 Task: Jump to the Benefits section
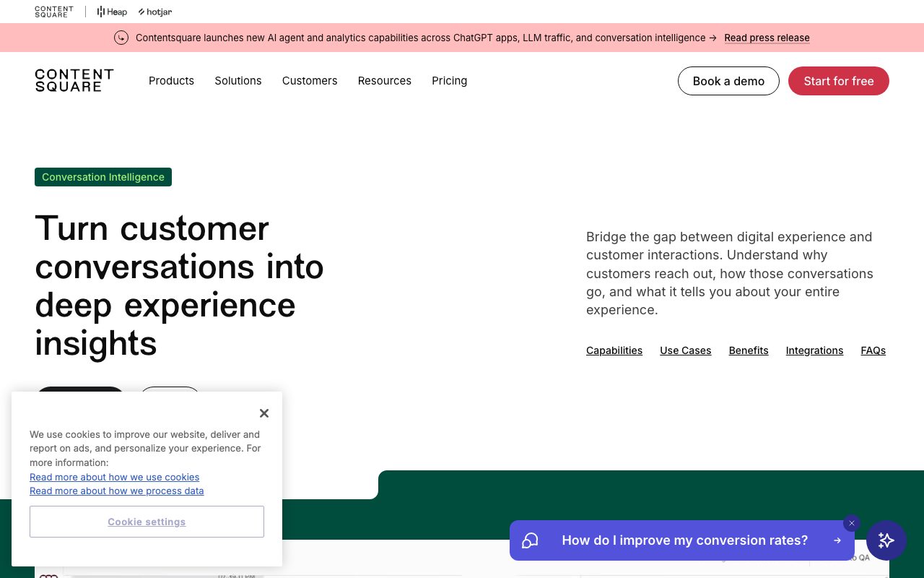(x=749, y=350)
